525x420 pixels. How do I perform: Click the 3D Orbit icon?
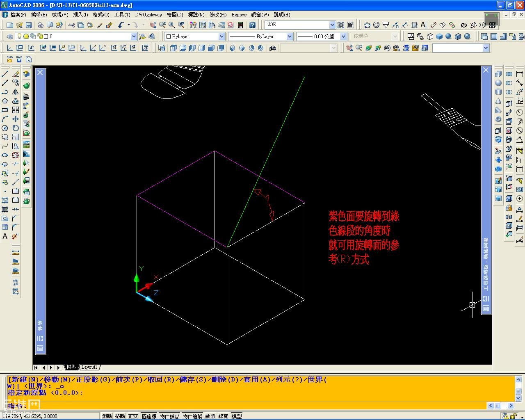click(x=368, y=48)
